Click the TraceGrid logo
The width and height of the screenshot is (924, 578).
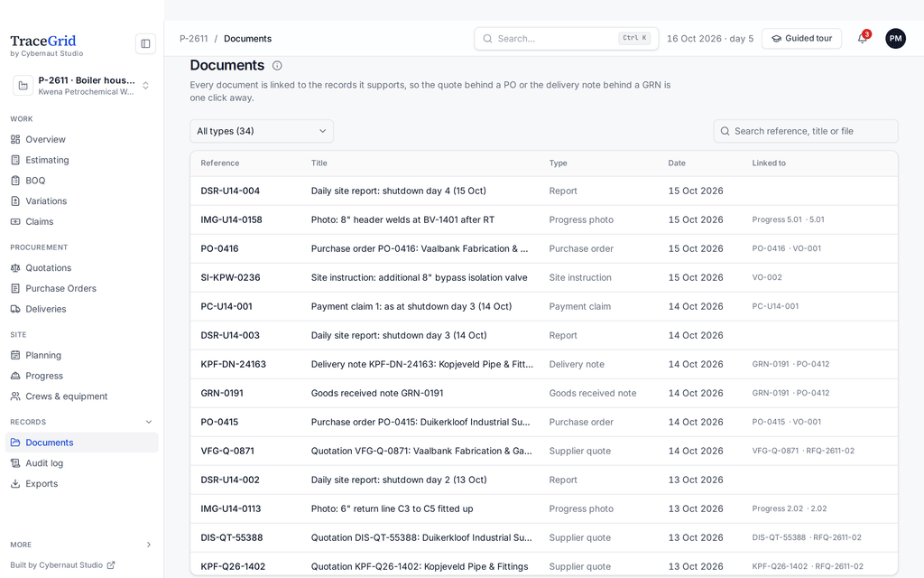click(43, 41)
